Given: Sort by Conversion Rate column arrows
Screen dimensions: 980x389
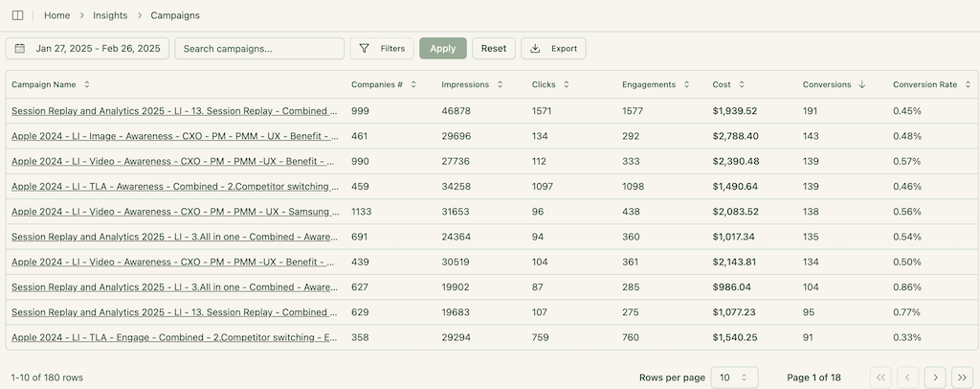Looking at the screenshot, I should [x=969, y=85].
